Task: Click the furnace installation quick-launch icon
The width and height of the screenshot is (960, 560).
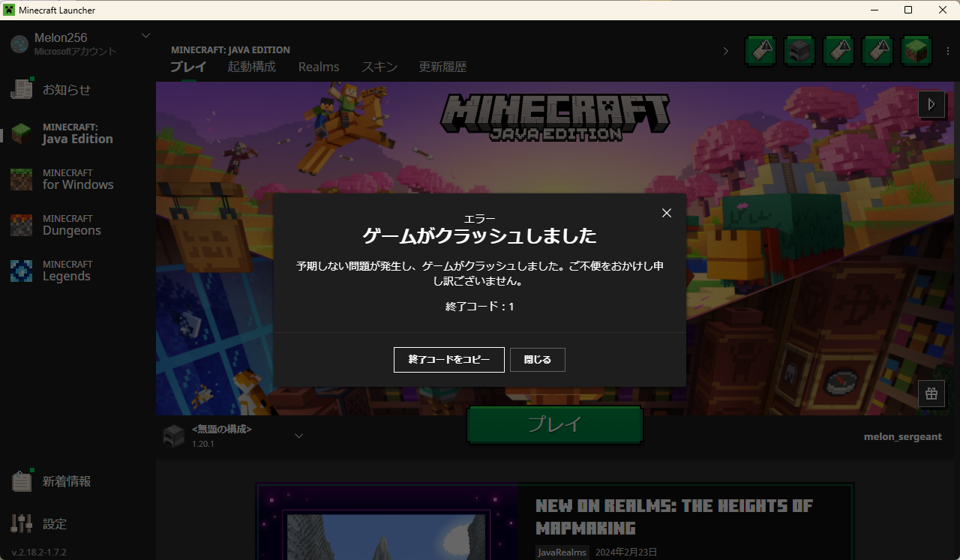Action: click(x=799, y=51)
